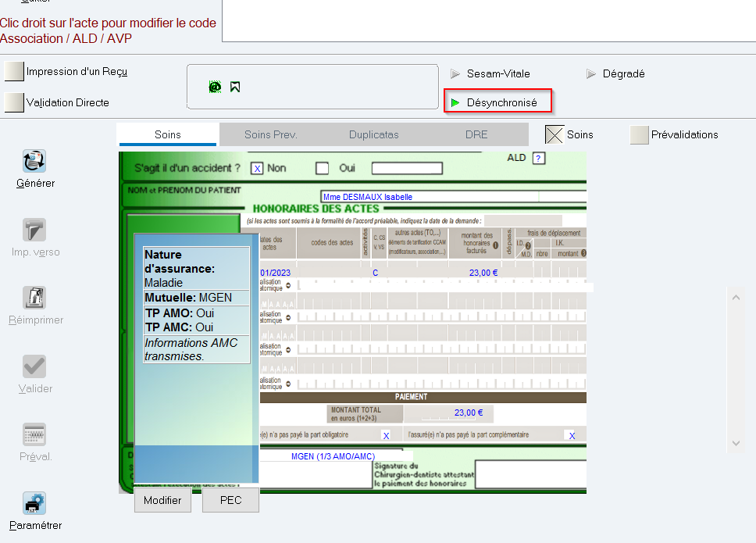The image size is (756, 543).
Task: Click the Préval. keyboard icon
Action: pos(34,435)
